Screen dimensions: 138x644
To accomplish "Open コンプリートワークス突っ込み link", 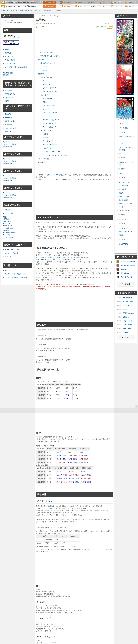I will coord(15,274).
